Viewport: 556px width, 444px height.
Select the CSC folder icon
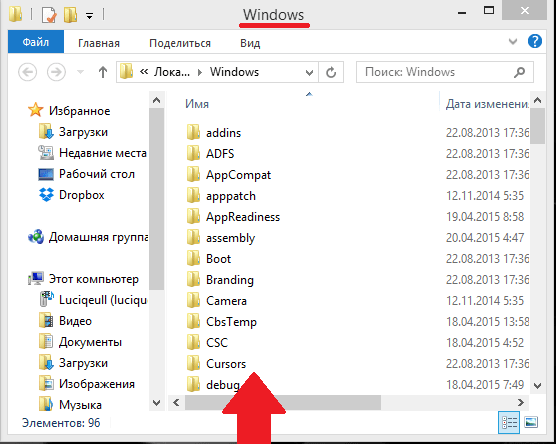point(193,342)
